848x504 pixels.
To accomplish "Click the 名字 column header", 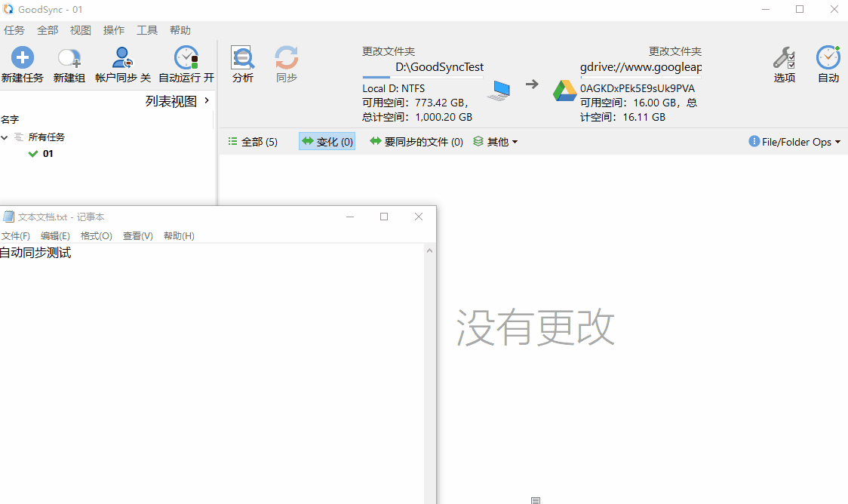I will tap(10, 119).
